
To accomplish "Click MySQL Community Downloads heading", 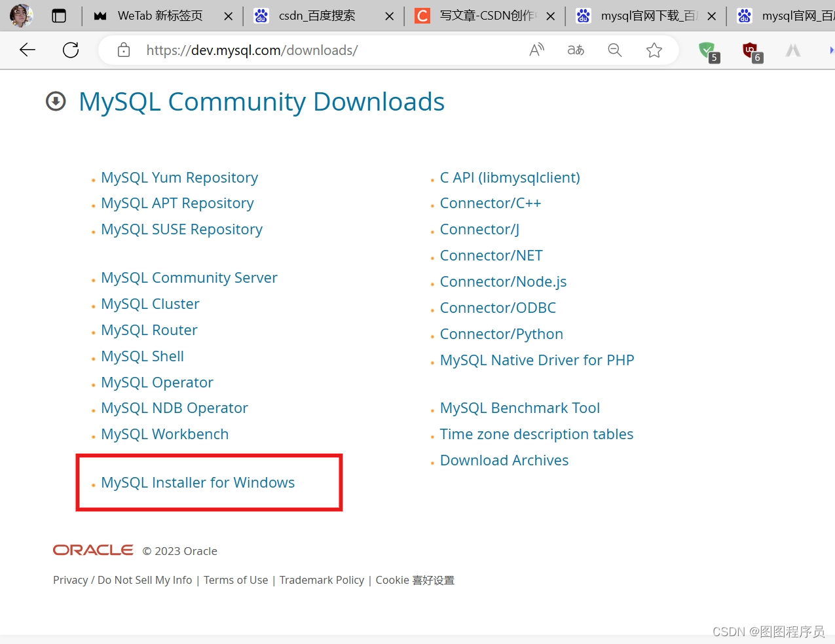I will (x=261, y=101).
